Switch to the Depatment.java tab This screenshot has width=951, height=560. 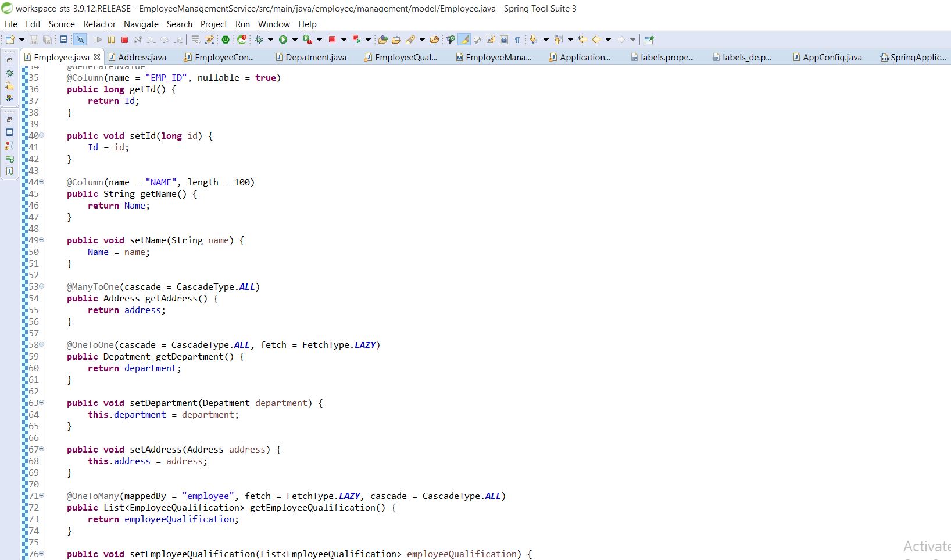click(310, 57)
